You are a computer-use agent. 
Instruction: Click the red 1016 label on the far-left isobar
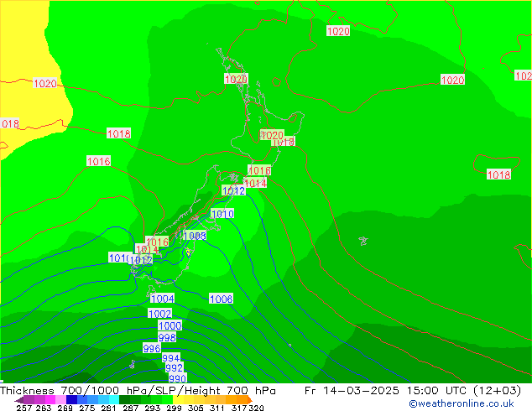tap(99, 161)
